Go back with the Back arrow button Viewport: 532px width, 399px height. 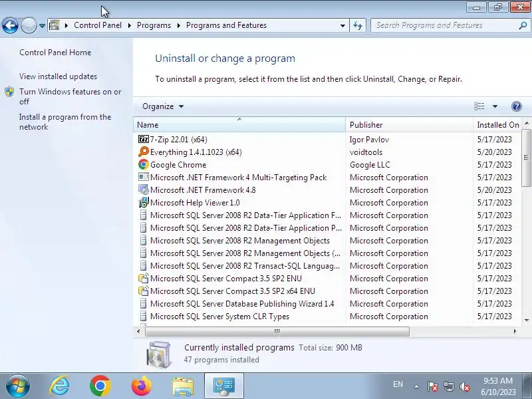coord(10,25)
